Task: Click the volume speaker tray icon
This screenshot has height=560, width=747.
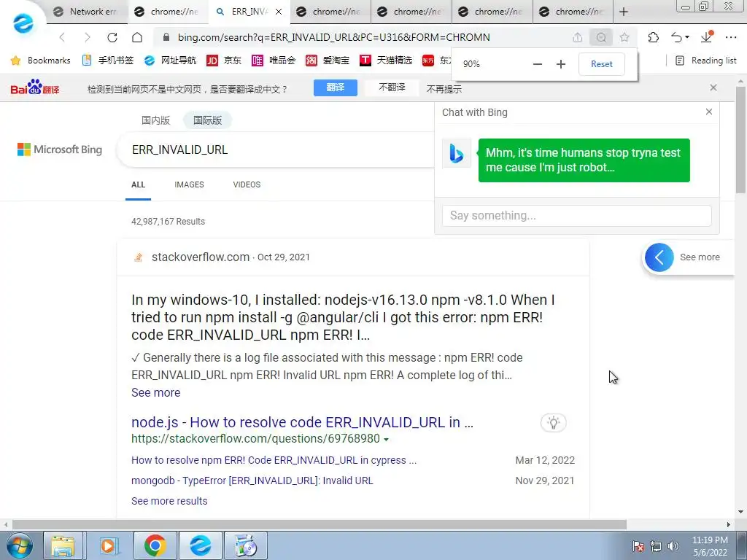Action: (x=673, y=546)
